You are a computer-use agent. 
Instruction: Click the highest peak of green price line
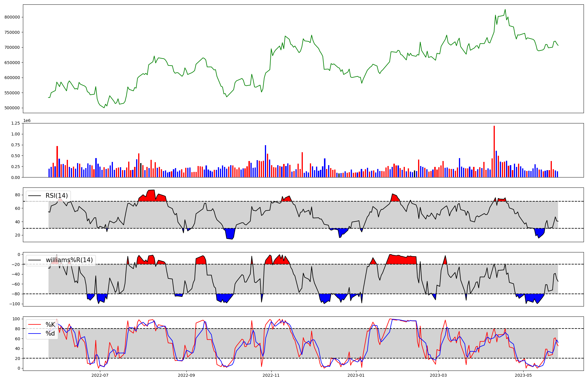pos(505,10)
